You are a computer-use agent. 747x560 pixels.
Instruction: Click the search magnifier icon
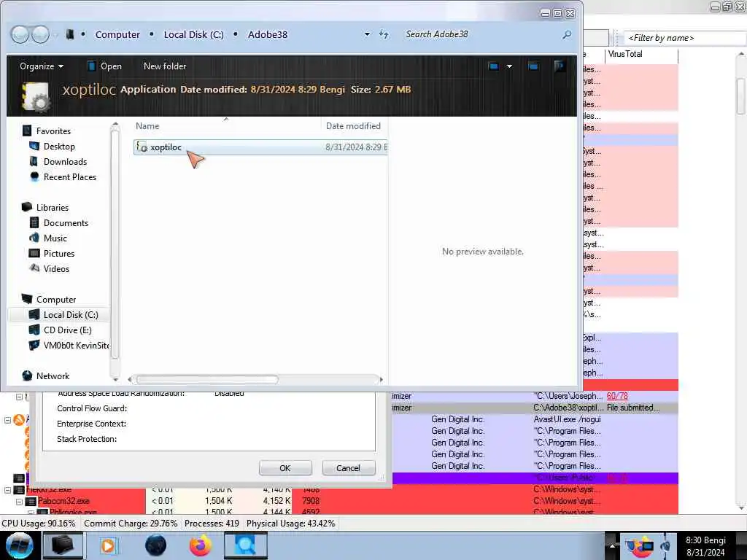pos(567,34)
